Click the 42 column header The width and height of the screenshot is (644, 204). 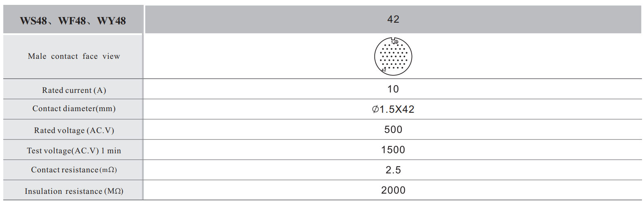click(x=393, y=19)
